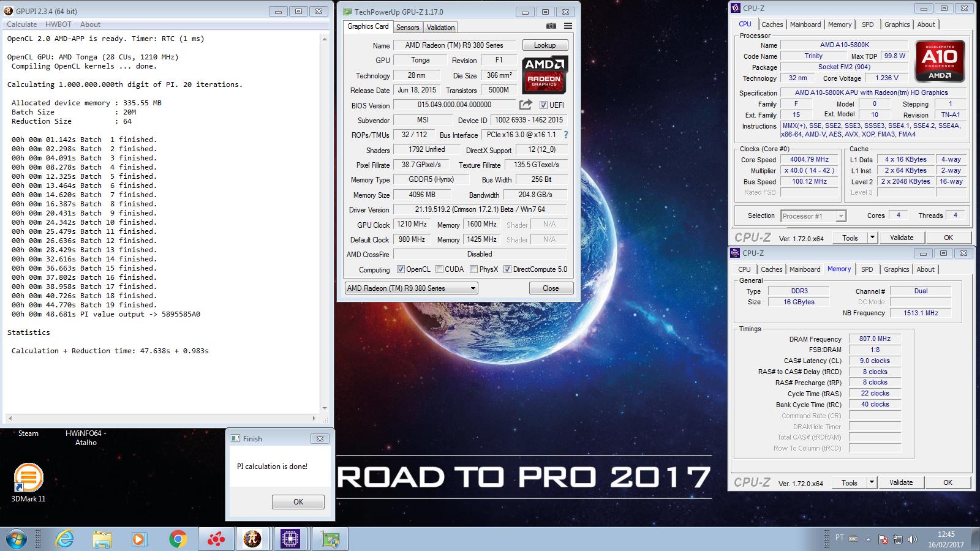Viewport: 980px width, 551px height.
Task: Click OK in the Finish dialog
Action: (x=298, y=501)
